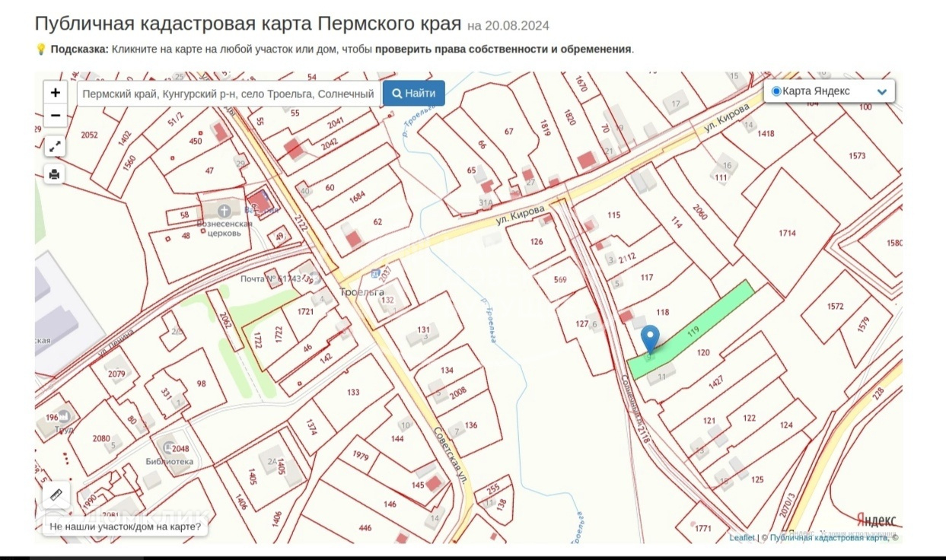This screenshot has height=560, width=946.
Task: Select parcel 1771 on the map
Action: click(702, 528)
